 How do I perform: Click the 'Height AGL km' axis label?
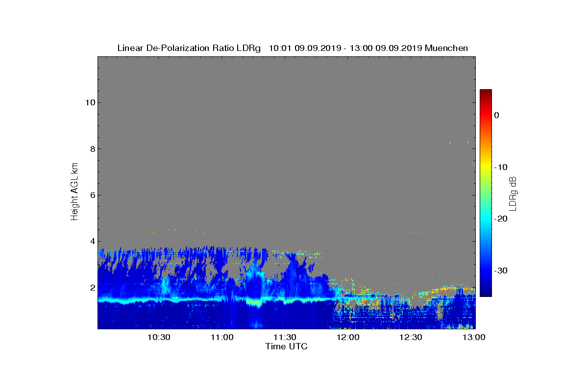(74, 193)
